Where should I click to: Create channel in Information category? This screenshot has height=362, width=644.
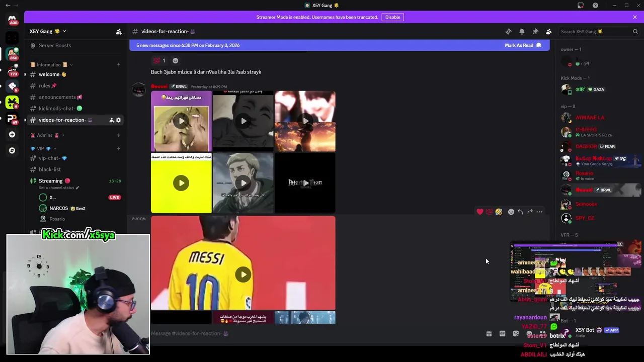tap(118, 65)
